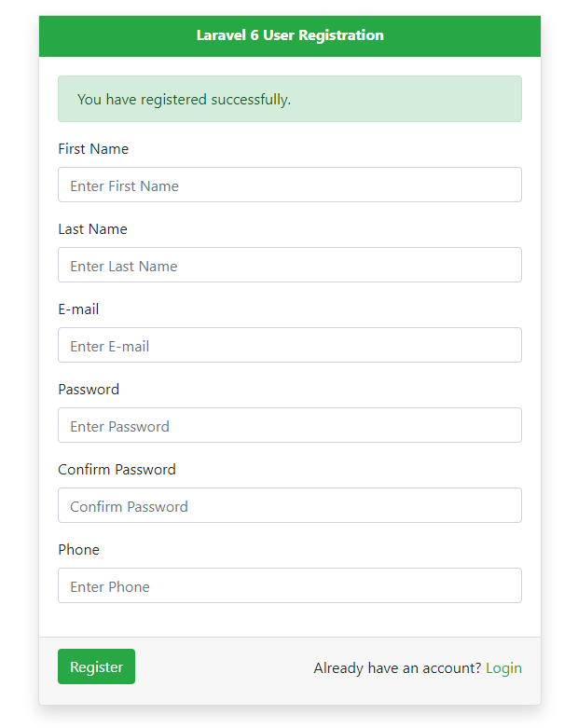Click the Last Name label
The height and width of the screenshot is (728, 578).
point(92,229)
